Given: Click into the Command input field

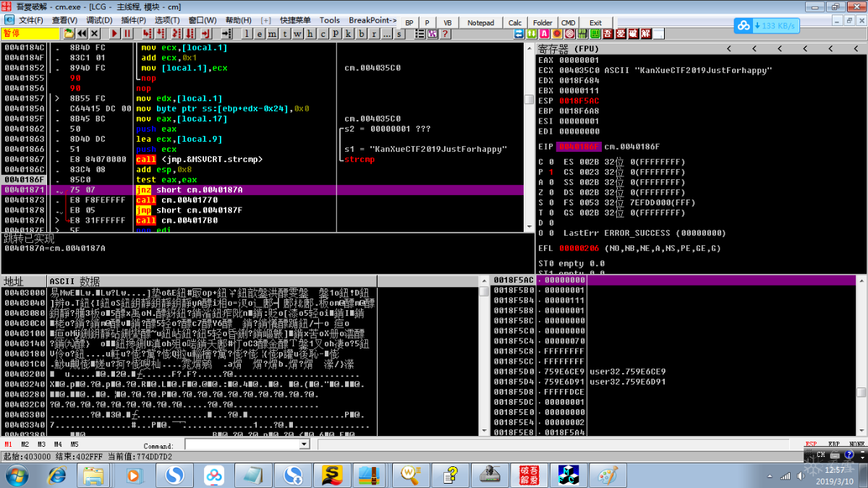Looking at the screenshot, I should coord(242,445).
